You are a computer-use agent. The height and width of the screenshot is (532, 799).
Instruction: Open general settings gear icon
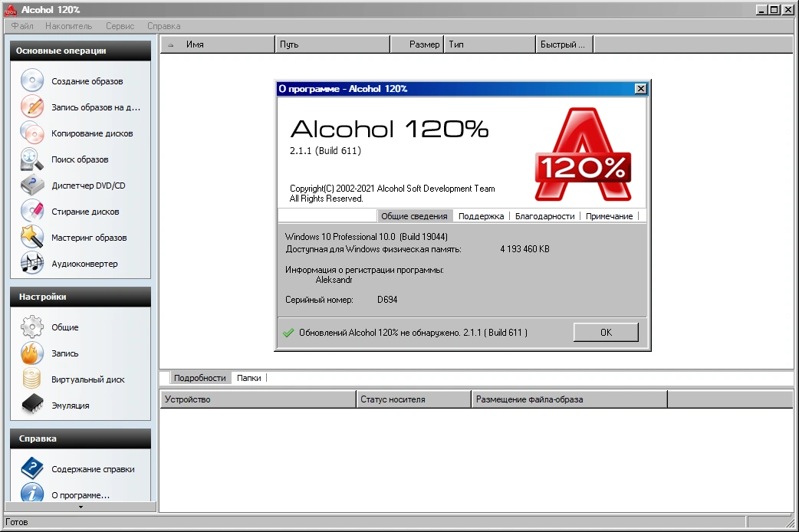(32, 327)
